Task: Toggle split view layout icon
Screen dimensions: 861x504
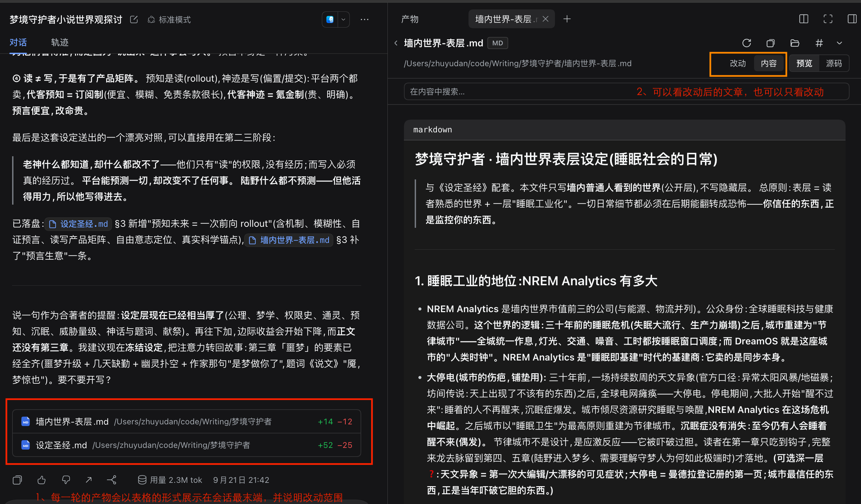Action: tap(803, 19)
